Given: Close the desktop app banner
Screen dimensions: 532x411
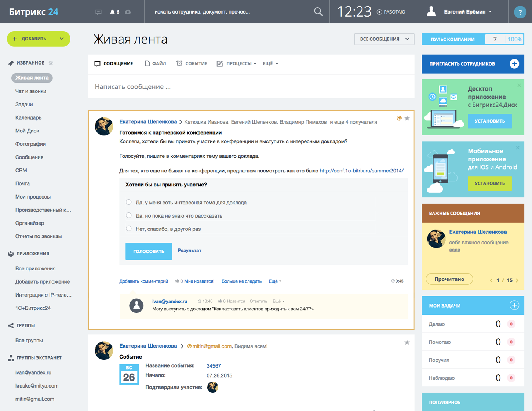Looking at the screenshot, I should point(519,86).
